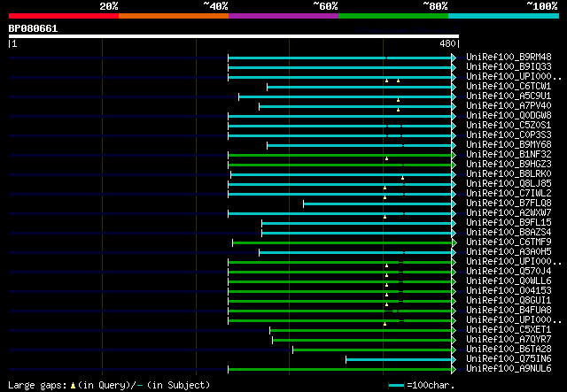This screenshot has height=392, width=567.
Task: Click the arrowhead ending the UniRef100_Q75IN6 bar
Action: pyautogui.click(x=454, y=360)
